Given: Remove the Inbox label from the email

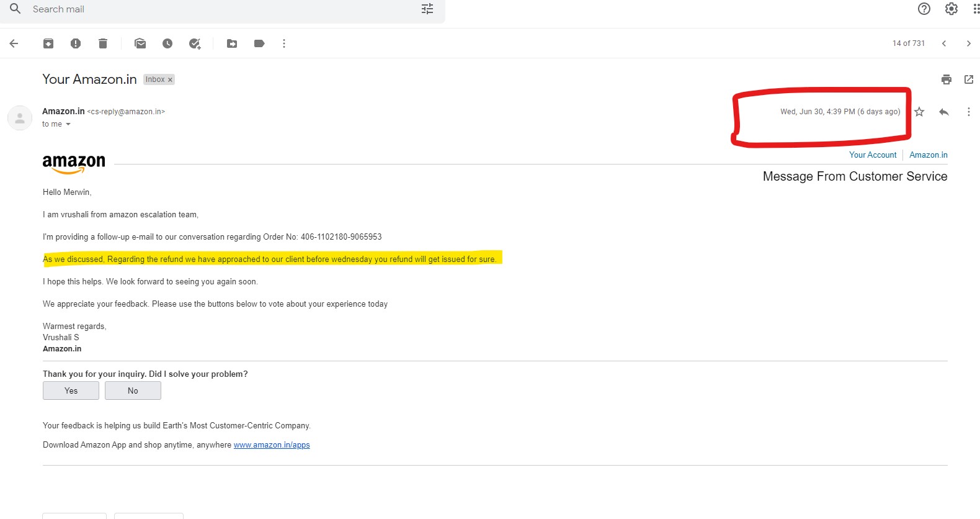Looking at the screenshot, I should (170, 80).
